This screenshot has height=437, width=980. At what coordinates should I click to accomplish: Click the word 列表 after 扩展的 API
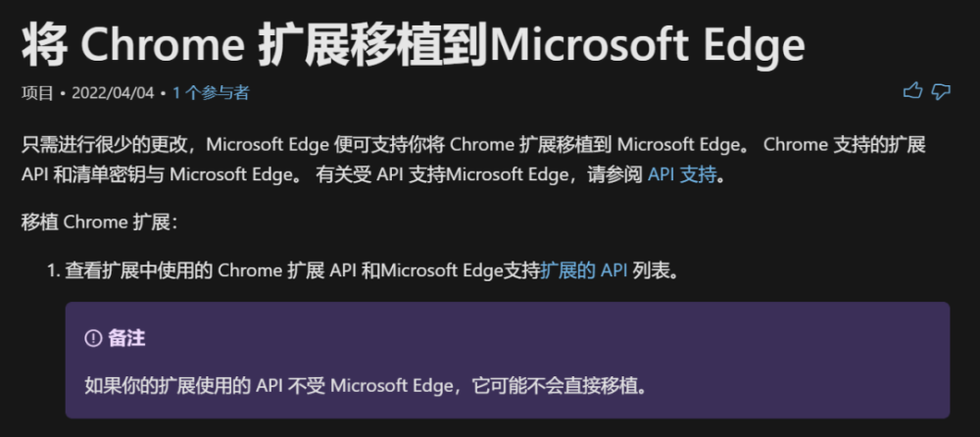pos(651,270)
